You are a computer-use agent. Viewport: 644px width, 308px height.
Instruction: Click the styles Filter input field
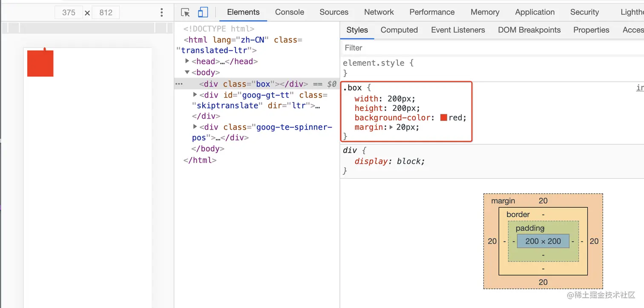tap(469, 48)
